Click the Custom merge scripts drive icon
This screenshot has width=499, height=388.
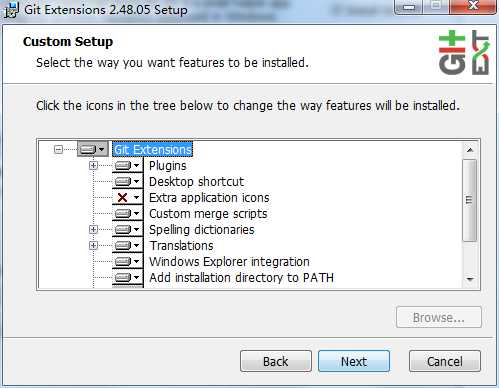127,213
